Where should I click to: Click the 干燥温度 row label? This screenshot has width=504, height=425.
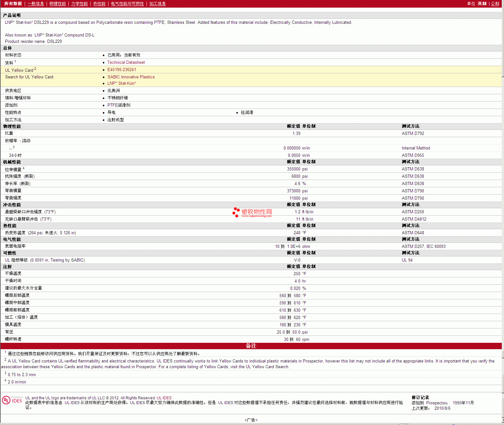point(13,274)
